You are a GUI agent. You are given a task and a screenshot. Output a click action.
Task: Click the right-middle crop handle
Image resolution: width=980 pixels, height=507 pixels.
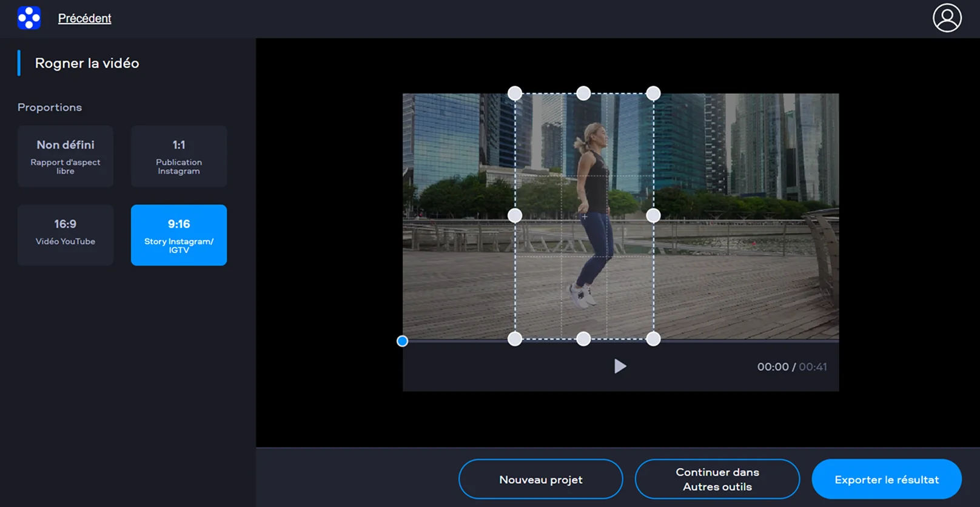(x=653, y=216)
